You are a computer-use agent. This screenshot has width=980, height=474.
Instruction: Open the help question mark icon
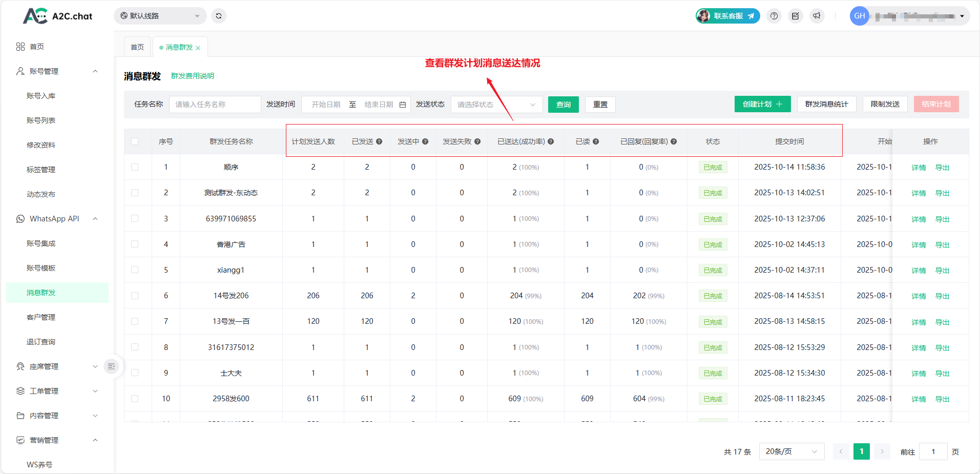click(x=774, y=16)
